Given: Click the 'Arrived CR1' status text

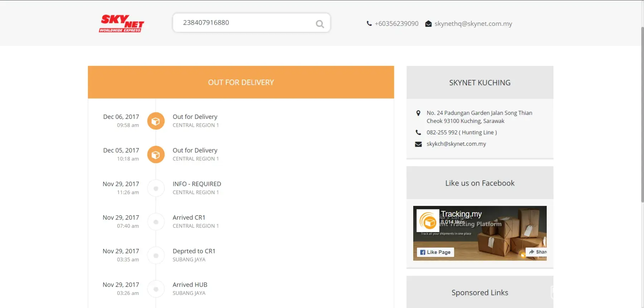Looking at the screenshot, I should 189,218.
